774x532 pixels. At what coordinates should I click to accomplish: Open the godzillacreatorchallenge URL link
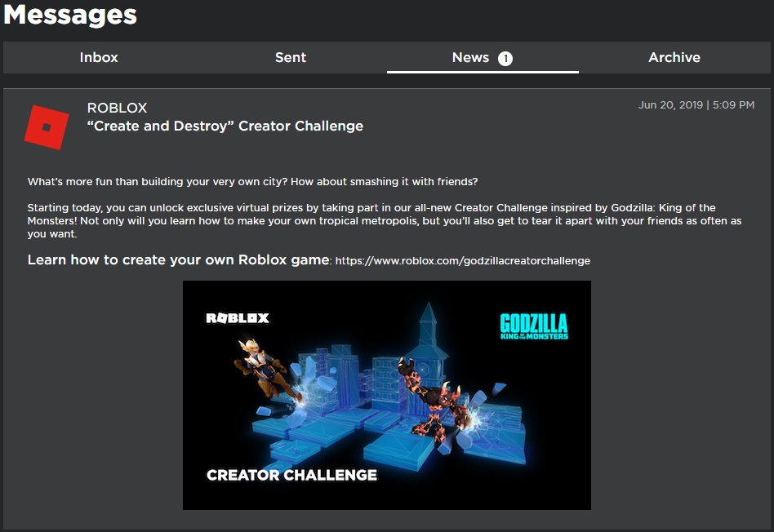pos(462,261)
